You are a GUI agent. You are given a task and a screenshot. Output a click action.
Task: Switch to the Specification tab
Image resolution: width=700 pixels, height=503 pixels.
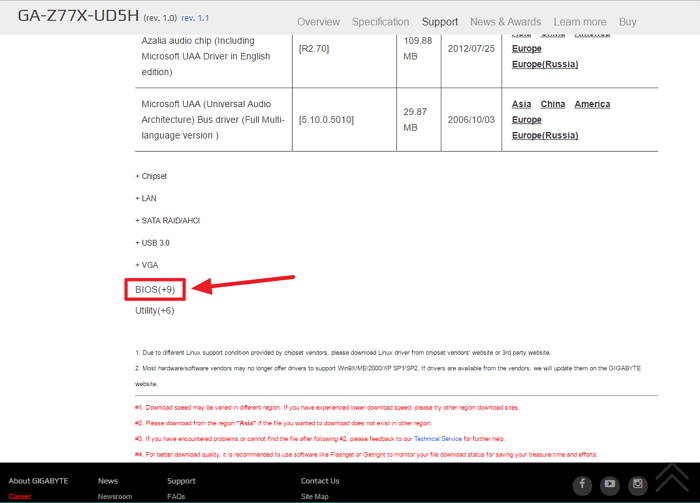point(380,22)
